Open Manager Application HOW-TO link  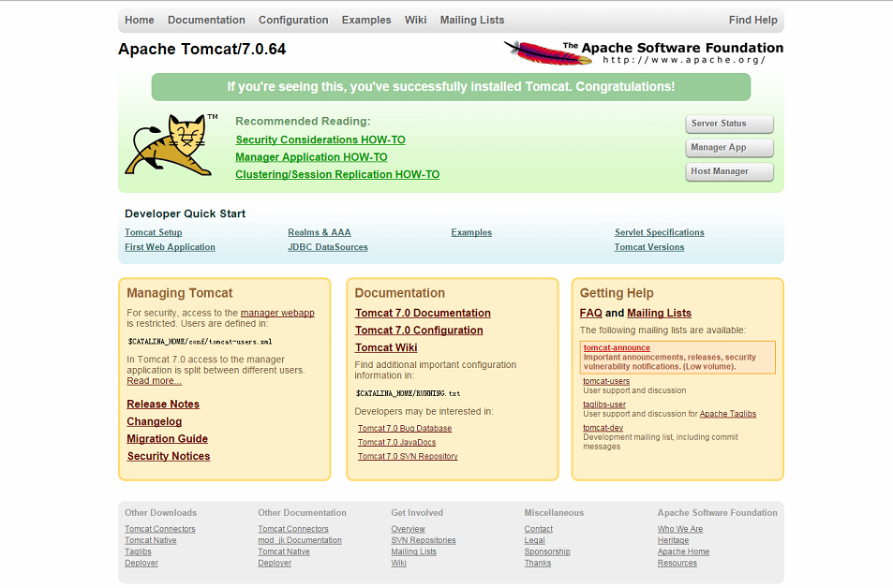point(311,157)
